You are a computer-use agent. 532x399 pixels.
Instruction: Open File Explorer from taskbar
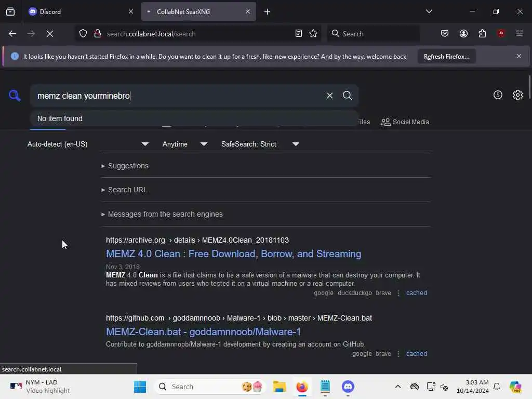[x=279, y=387]
